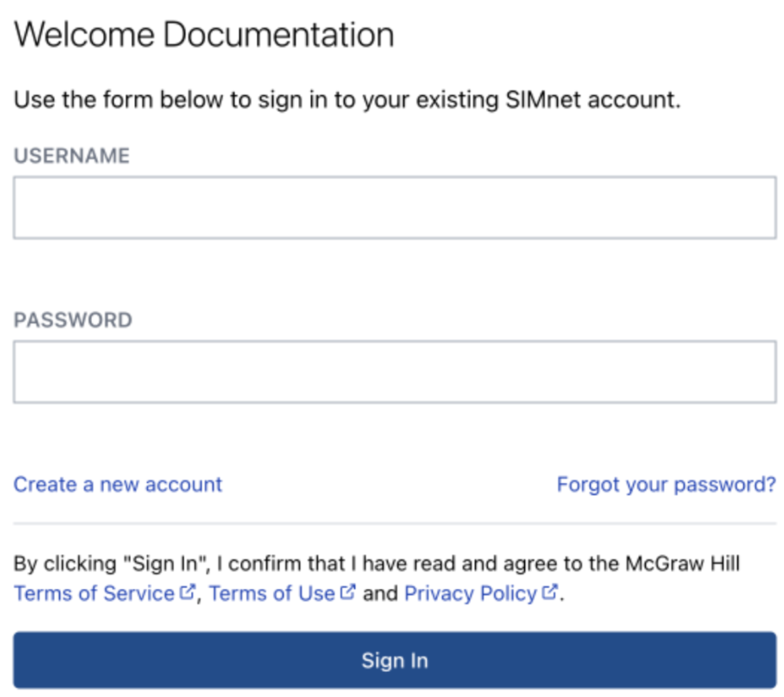Click the external-link icon after Privacy Policy
Viewport: 784px width, 697px height.
coord(550,592)
